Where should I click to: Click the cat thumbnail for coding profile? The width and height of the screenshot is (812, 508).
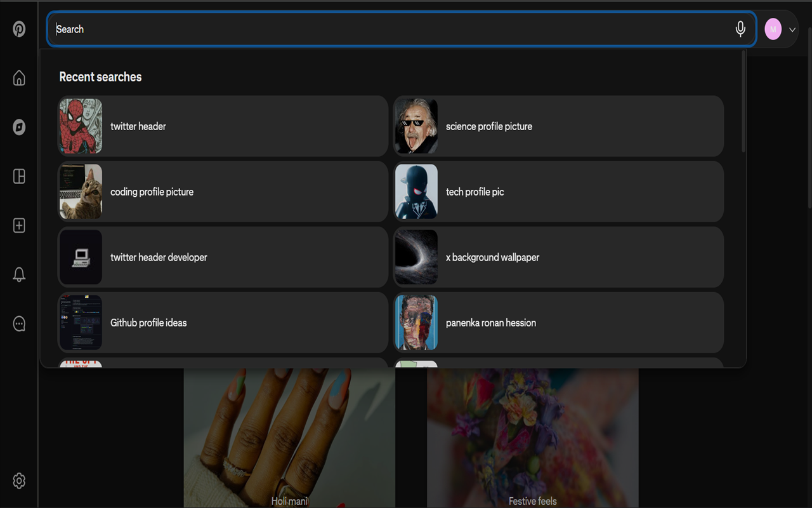pos(81,192)
